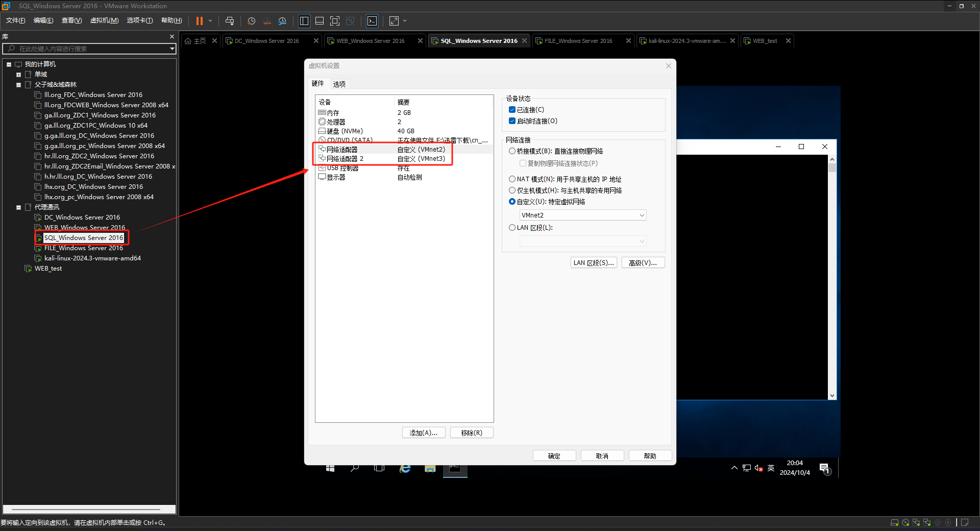Open the VMnet2 network dropdown
This screenshot has width=980, height=531.
583,215
